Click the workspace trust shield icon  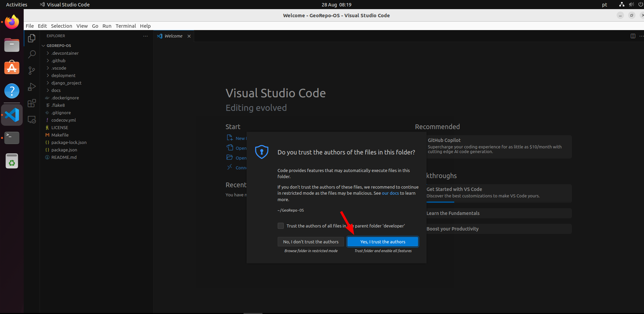pos(262,152)
